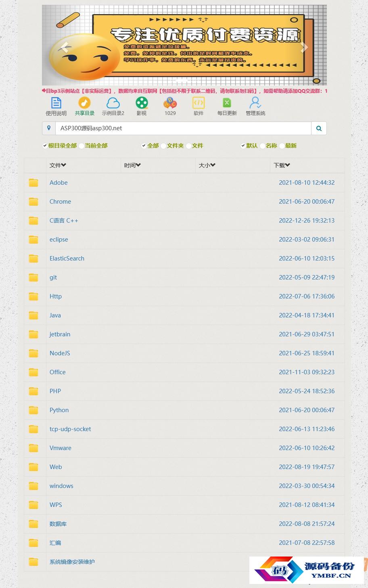Sort by the 下载 column header

282,165
